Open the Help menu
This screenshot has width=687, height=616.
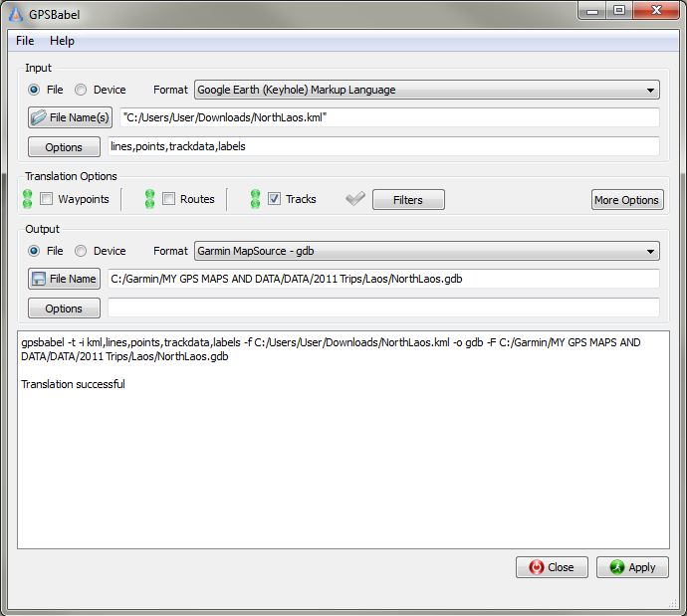tap(62, 41)
